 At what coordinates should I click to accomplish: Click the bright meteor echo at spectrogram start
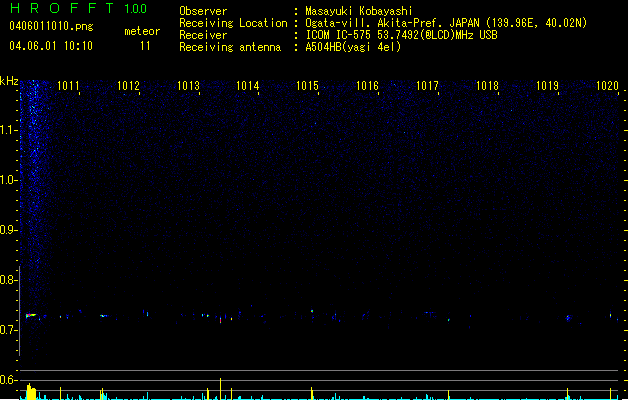pos(31,316)
